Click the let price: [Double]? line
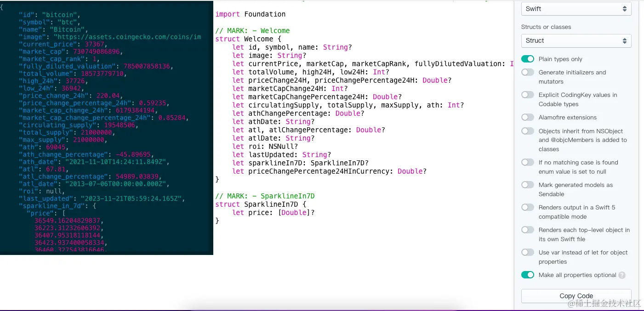The image size is (644, 311). coord(273,213)
